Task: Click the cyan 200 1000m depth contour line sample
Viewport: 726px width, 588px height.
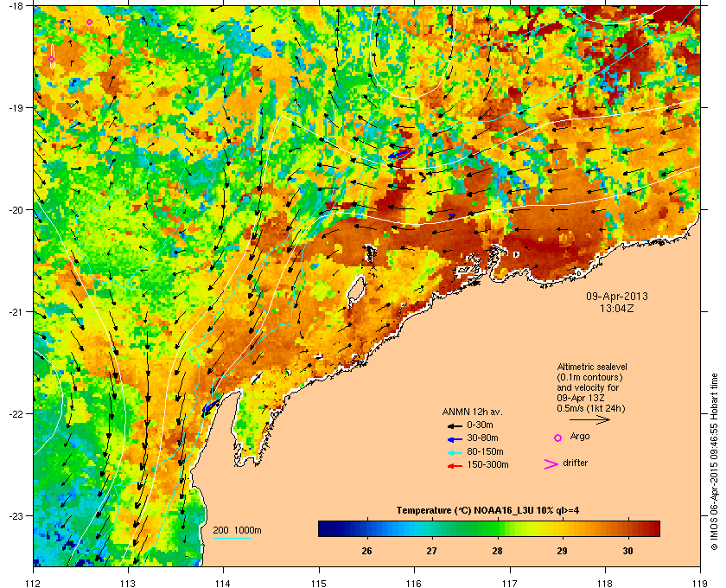Action: click(232, 539)
